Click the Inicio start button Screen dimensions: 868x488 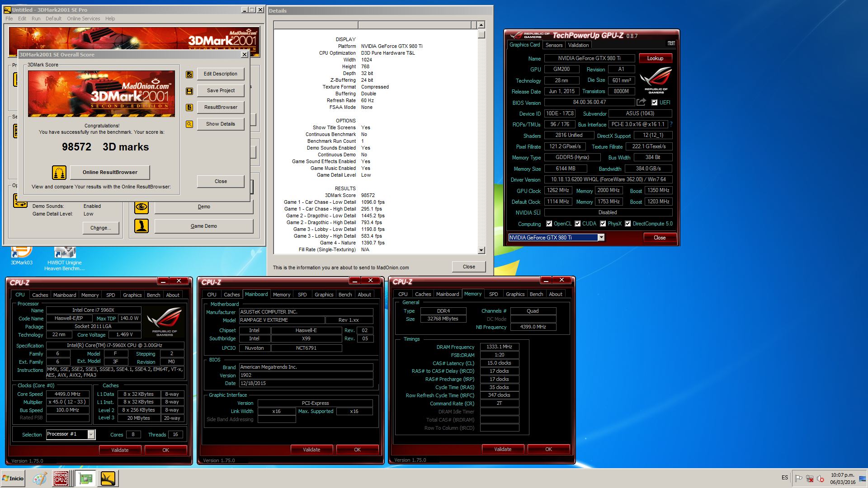pyautogui.click(x=13, y=479)
